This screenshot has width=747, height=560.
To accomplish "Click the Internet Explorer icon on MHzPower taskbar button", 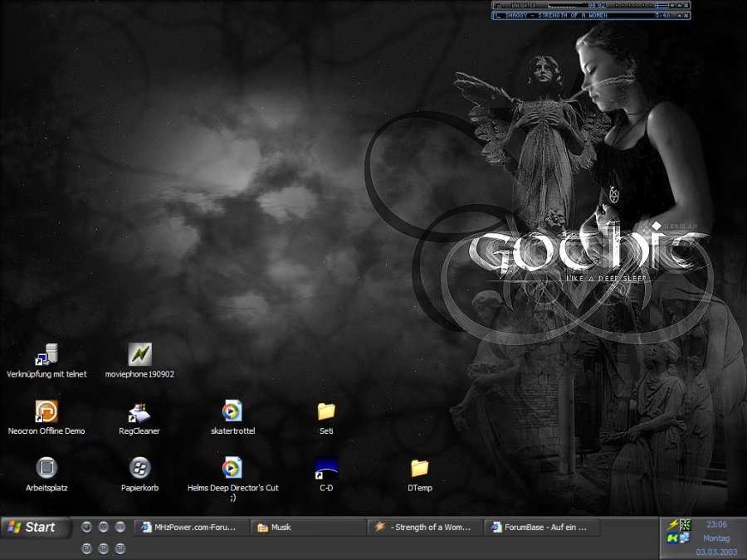I will coord(146,527).
